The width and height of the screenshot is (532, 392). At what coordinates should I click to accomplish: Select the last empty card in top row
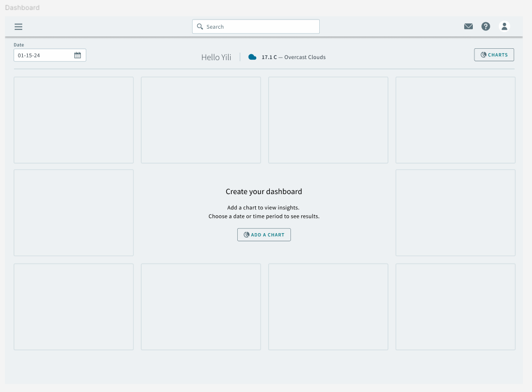click(x=455, y=120)
